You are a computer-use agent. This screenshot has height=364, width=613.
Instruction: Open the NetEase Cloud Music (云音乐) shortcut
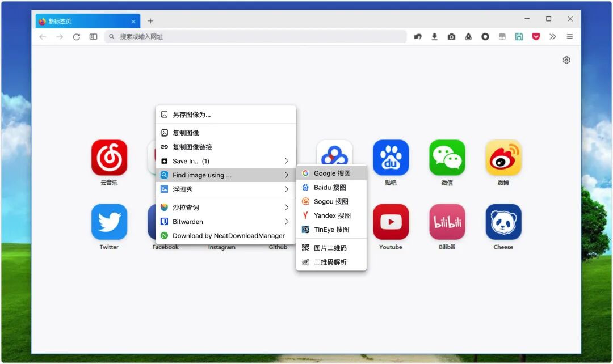(109, 158)
